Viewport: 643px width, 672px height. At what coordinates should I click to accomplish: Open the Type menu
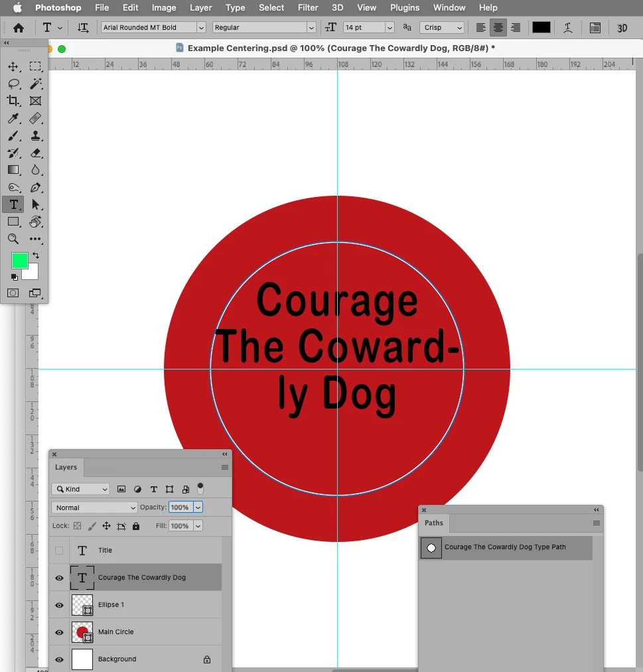pos(236,8)
